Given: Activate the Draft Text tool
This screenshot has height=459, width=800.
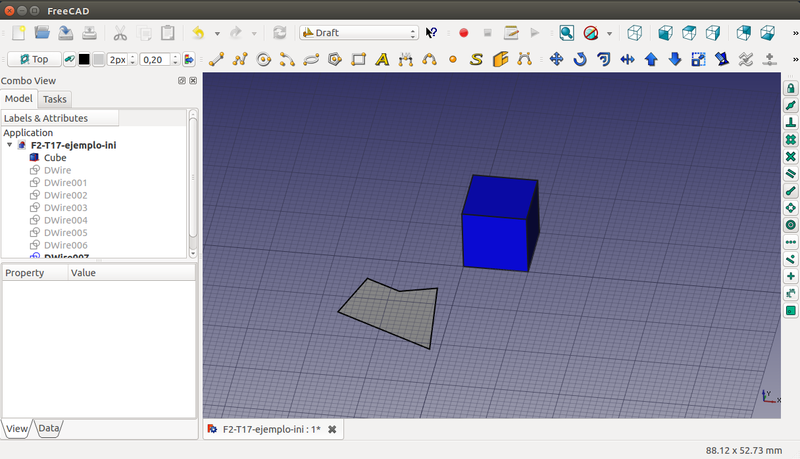Looking at the screenshot, I should coord(382,59).
